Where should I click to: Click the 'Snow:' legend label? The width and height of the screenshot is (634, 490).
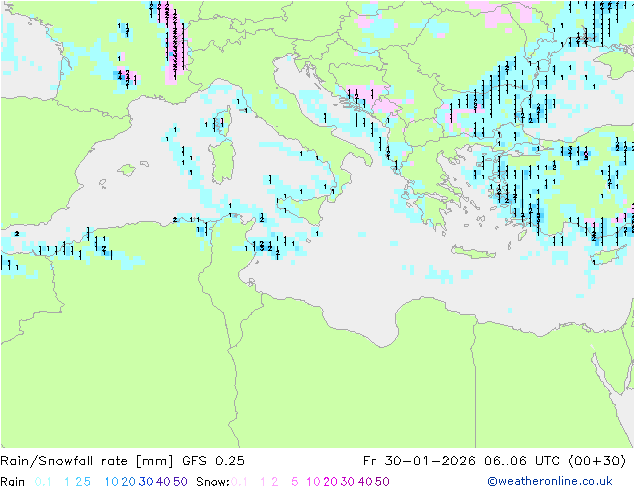coord(213,482)
